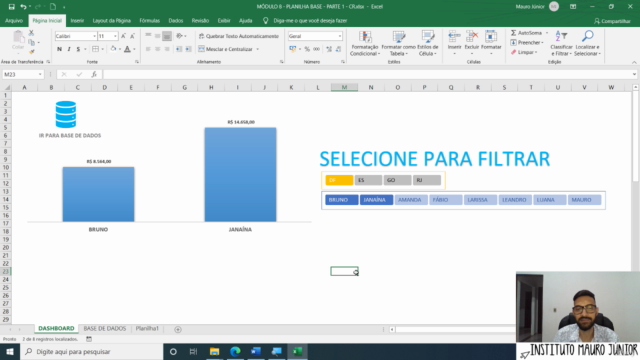Viewport: 640px width, 360px height.
Task: Select the GO state slicer button
Action: (397, 180)
